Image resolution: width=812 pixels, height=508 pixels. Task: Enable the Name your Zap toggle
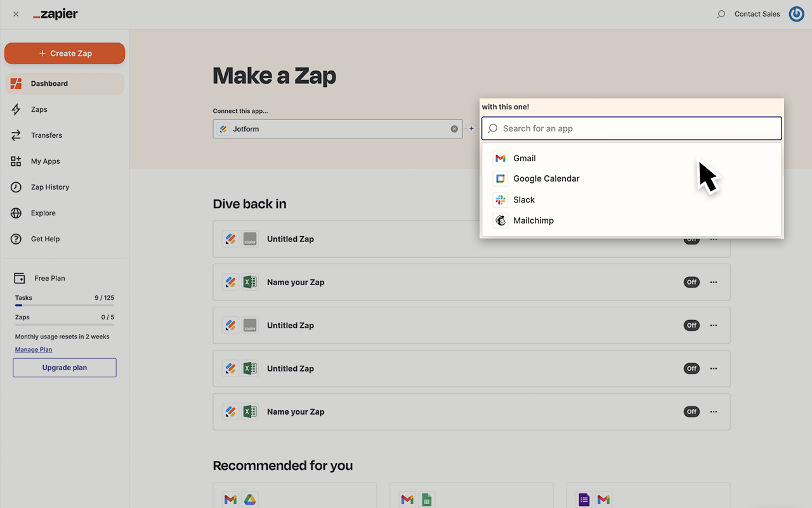[691, 282]
